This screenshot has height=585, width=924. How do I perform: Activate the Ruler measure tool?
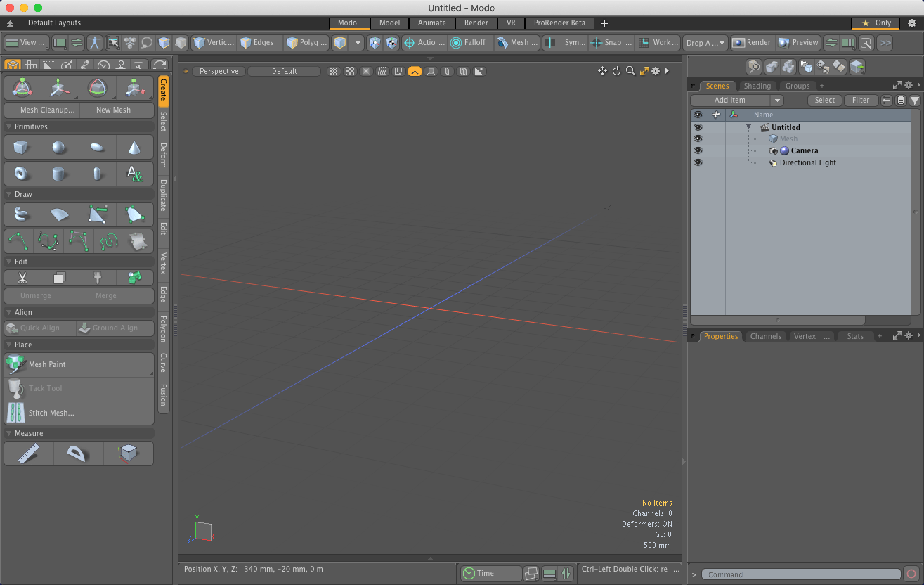[29, 453]
